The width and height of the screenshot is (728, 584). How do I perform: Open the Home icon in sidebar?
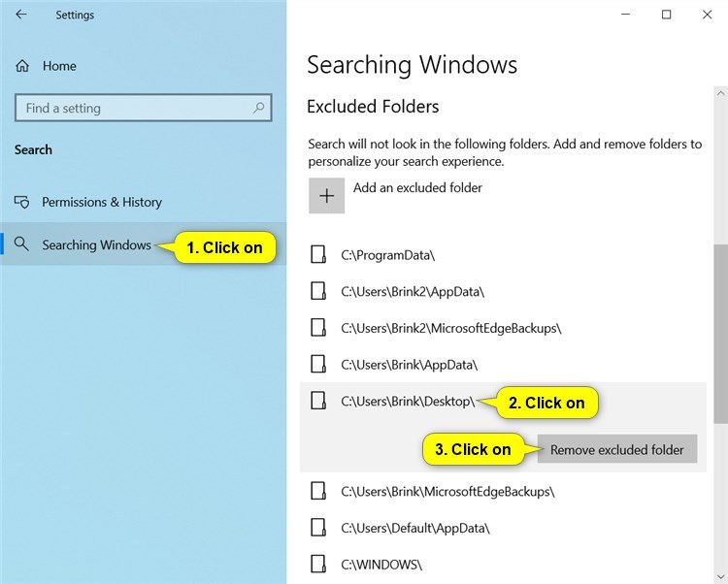click(x=22, y=66)
